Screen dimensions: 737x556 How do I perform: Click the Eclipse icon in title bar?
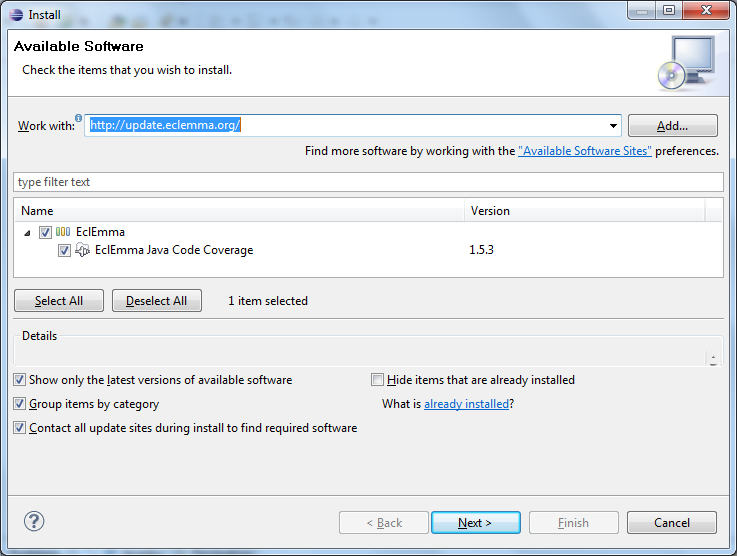[16, 15]
